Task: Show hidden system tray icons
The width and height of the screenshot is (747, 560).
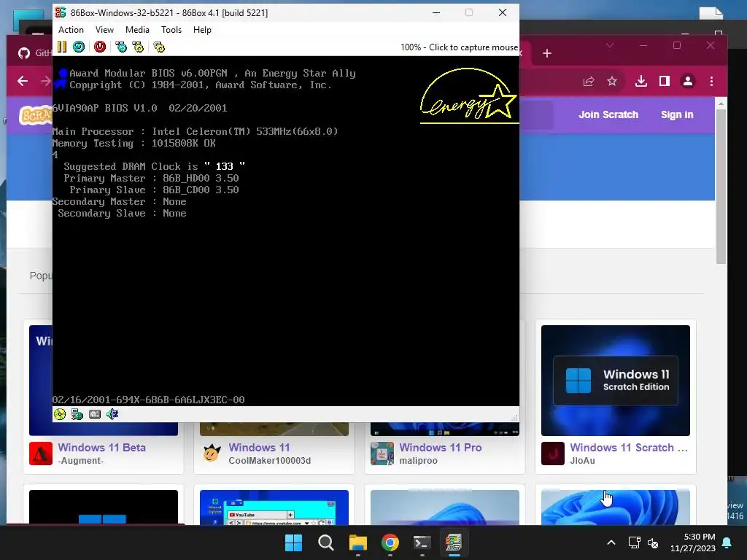Action: pos(611,542)
